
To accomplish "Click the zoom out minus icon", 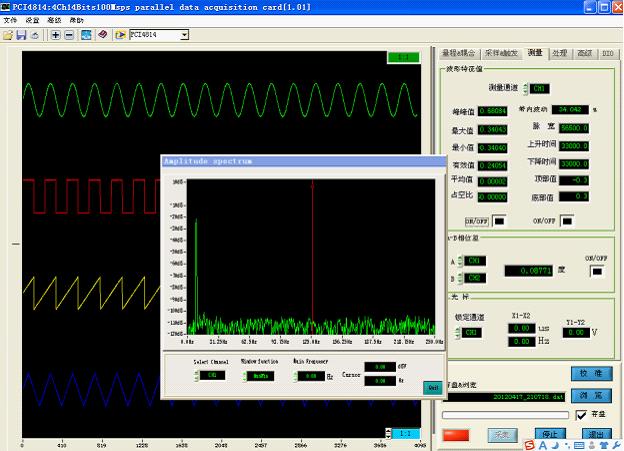I will point(69,35).
